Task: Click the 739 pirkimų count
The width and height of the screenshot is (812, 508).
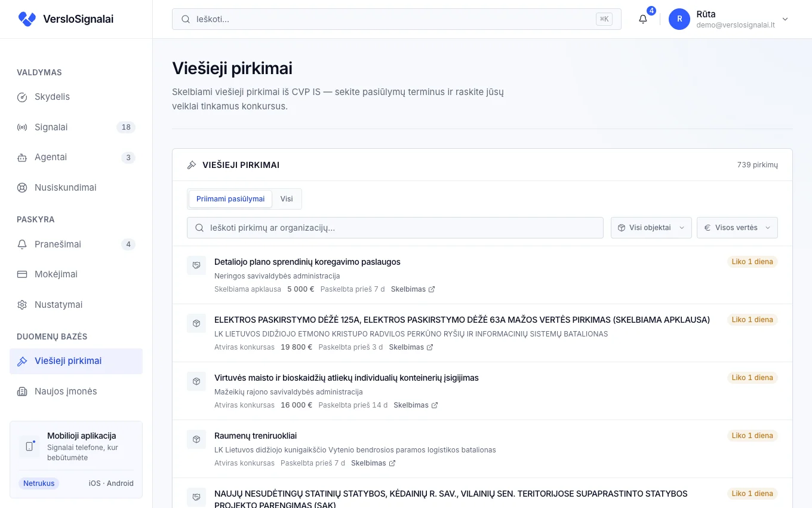Action: tap(758, 165)
